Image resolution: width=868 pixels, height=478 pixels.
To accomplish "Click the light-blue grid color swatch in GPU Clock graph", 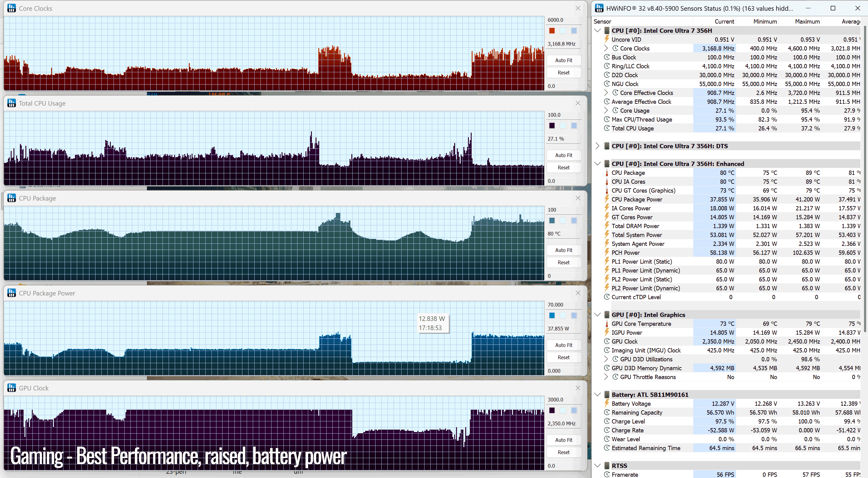I will pyautogui.click(x=574, y=411).
